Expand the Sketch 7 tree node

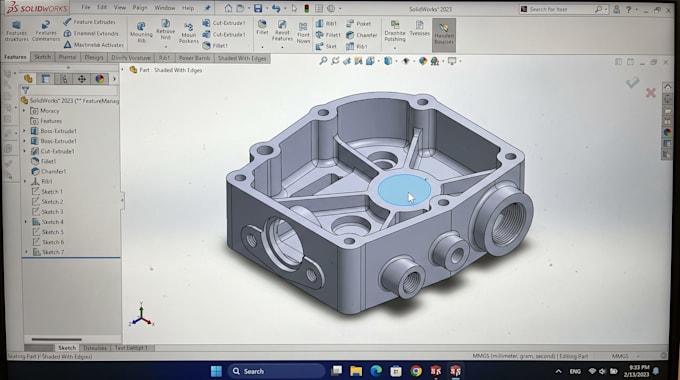pos(26,252)
